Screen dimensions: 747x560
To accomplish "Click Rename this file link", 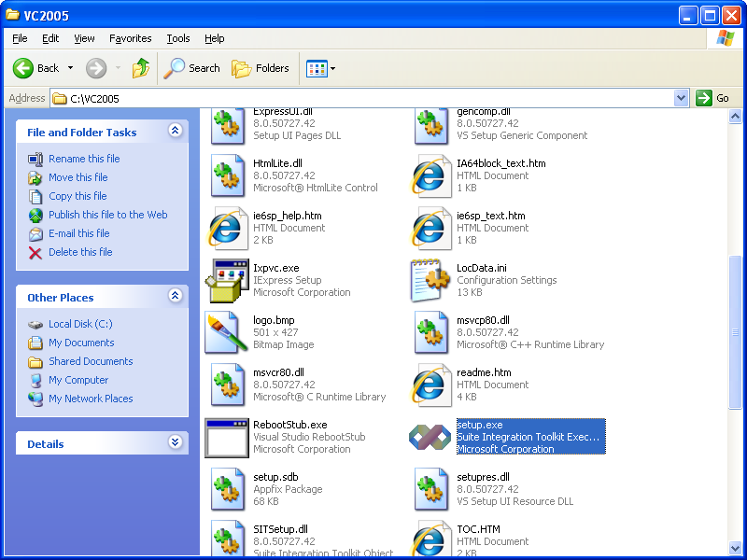I will [x=84, y=159].
